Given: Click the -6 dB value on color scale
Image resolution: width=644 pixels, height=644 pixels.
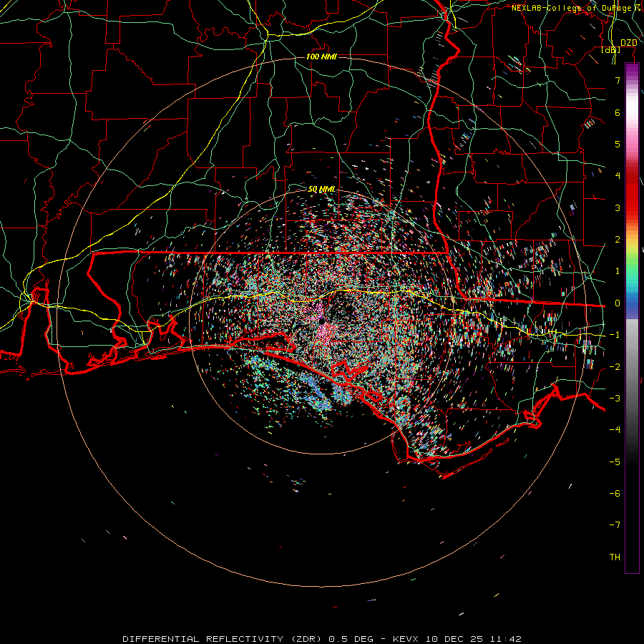Looking at the screenshot, I should click(615, 494).
